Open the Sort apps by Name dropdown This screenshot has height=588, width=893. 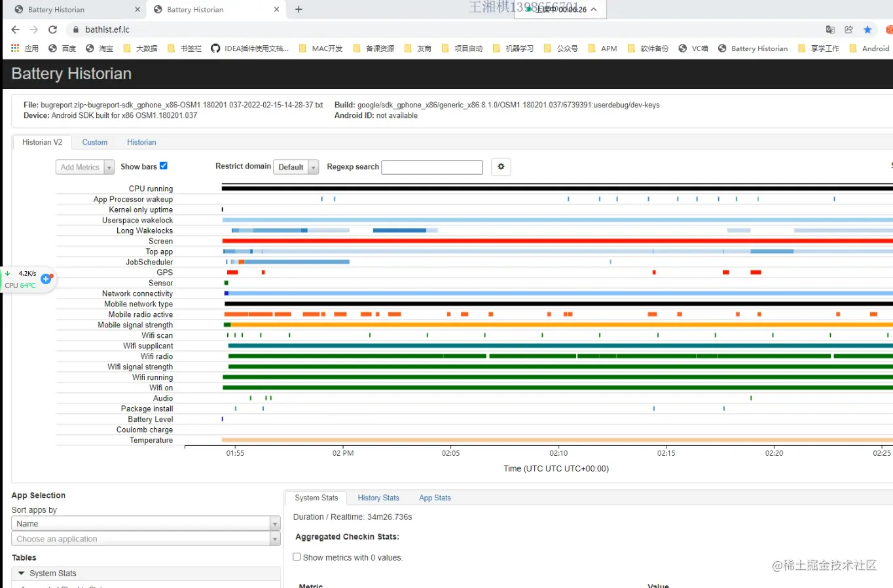[146, 524]
